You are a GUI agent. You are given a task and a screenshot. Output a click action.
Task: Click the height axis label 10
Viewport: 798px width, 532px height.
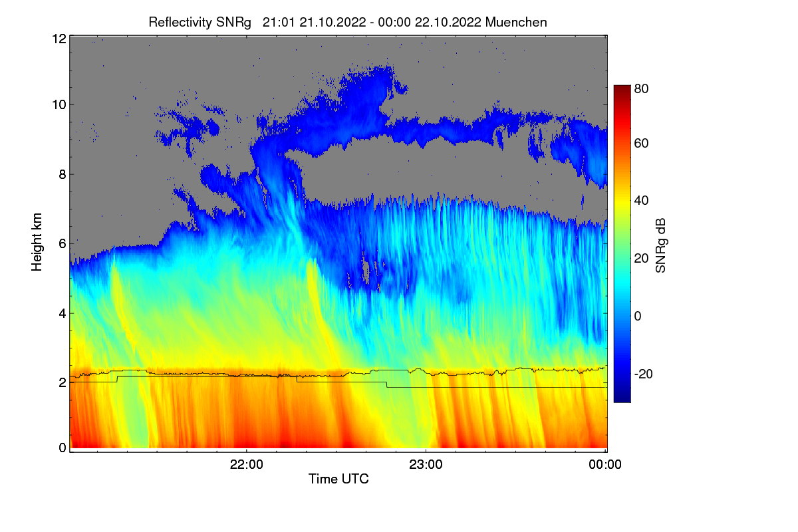pos(59,104)
